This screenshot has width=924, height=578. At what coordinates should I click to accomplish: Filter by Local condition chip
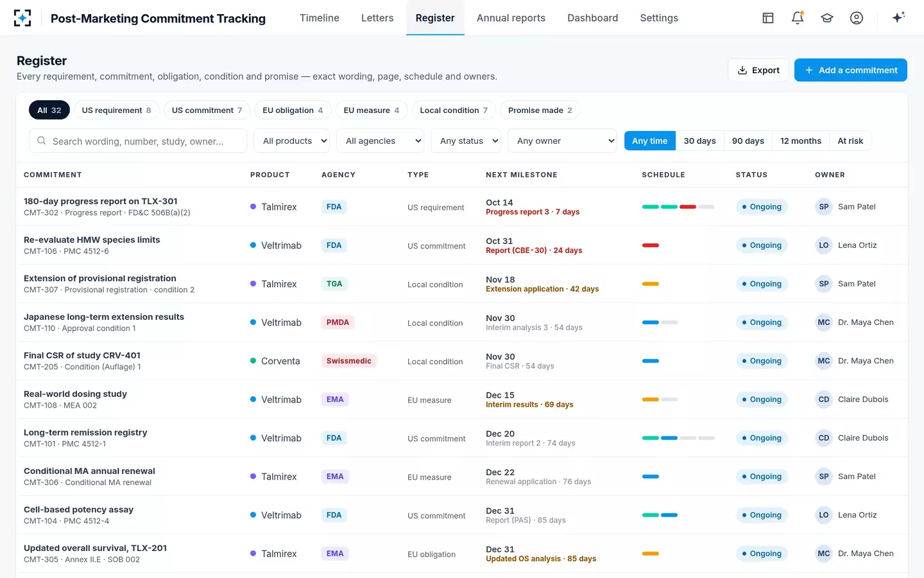454,110
